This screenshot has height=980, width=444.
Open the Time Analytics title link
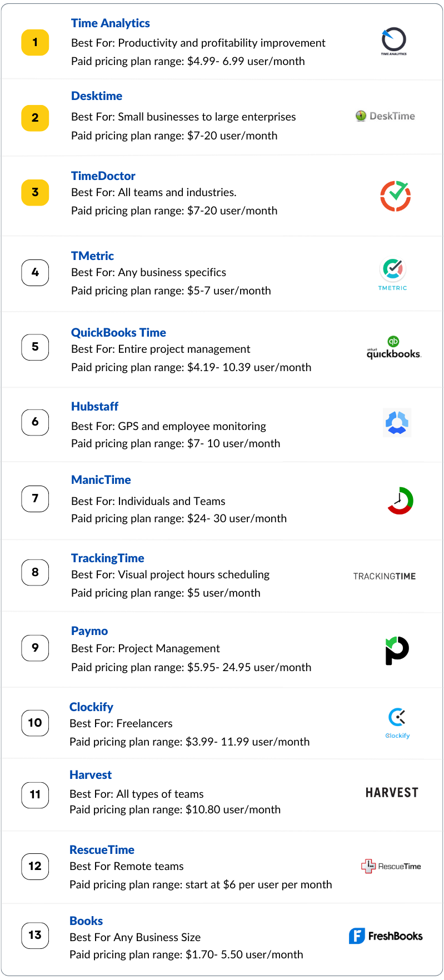(111, 23)
